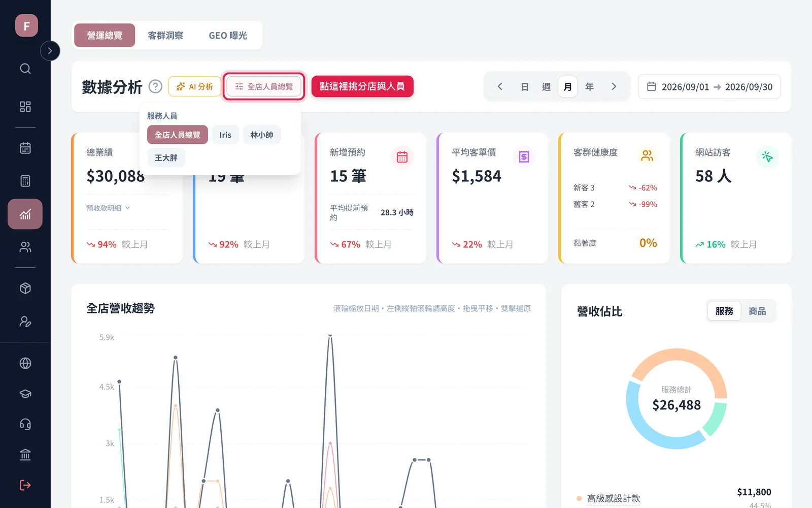Select the analytics chart icon in sidebar

click(x=25, y=214)
